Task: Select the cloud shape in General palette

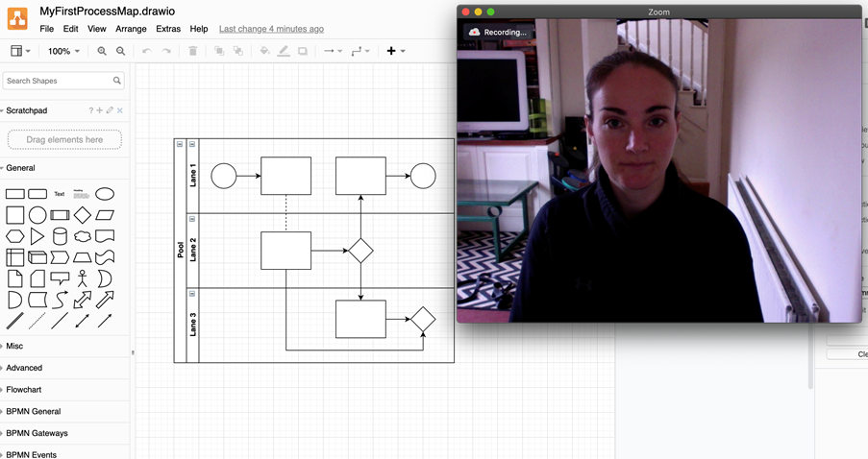Action: click(83, 236)
